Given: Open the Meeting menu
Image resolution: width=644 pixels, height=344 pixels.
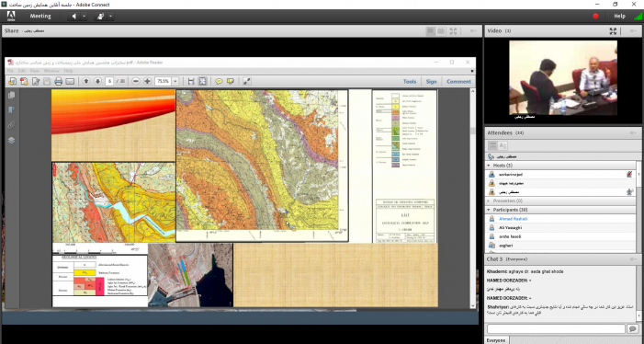Looking at the screenshot, I should [40, 16].
